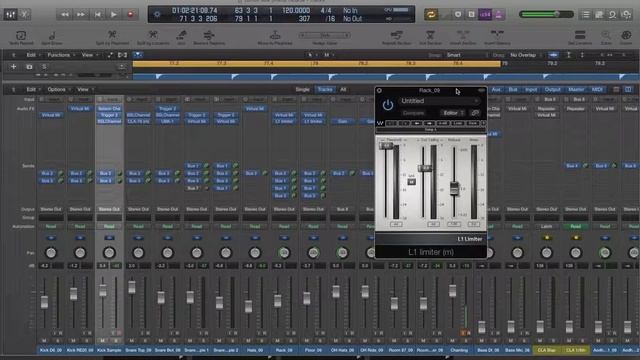
Task: Open the Media Browser button
Action: point(626,15)
